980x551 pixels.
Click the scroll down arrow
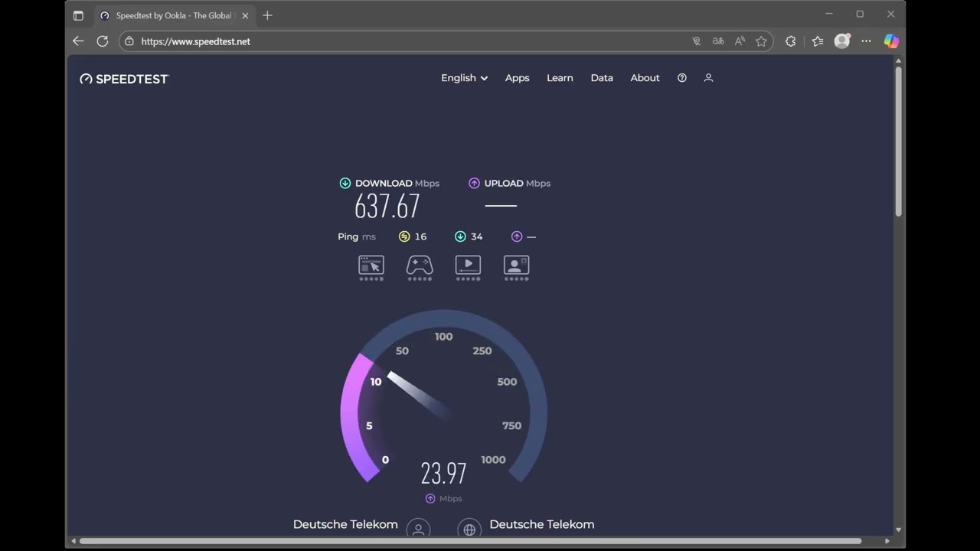pyautogui.click(x=898, y=530)
